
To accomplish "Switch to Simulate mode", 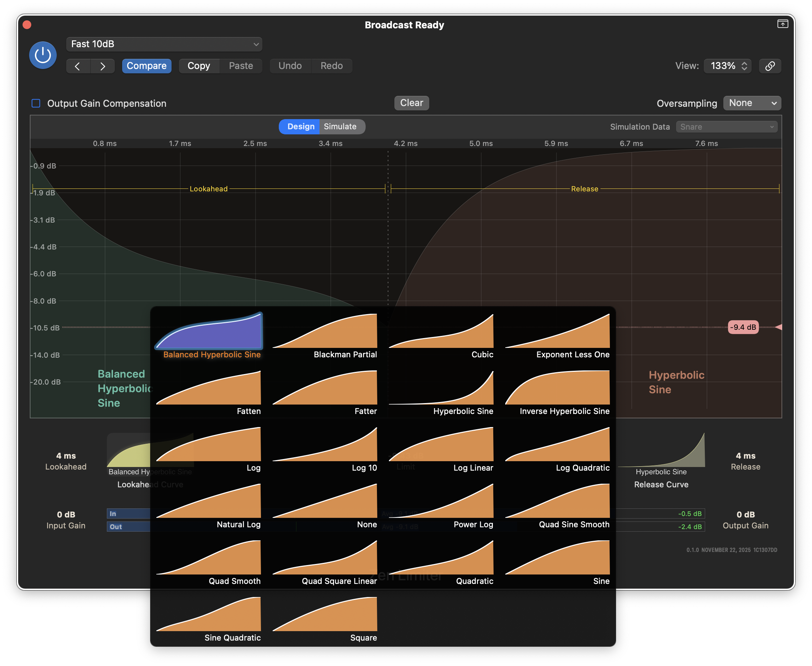I will click(x=340, y=127).
